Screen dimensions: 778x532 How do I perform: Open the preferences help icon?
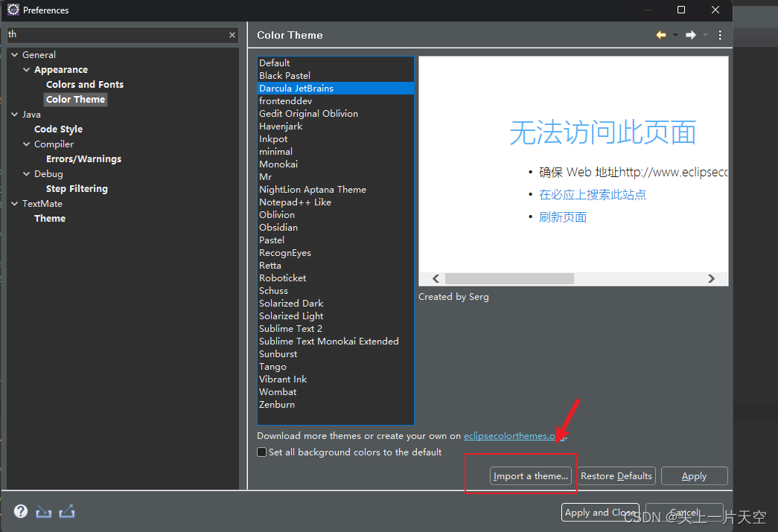(21, 511)
